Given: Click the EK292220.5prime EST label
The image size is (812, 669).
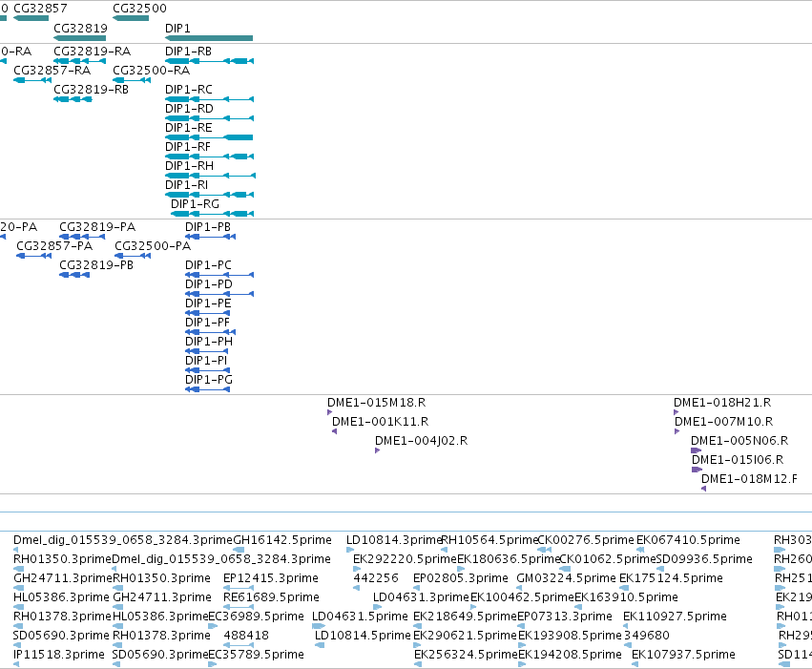Looking at the screenshot, I should tap(405, 559).
